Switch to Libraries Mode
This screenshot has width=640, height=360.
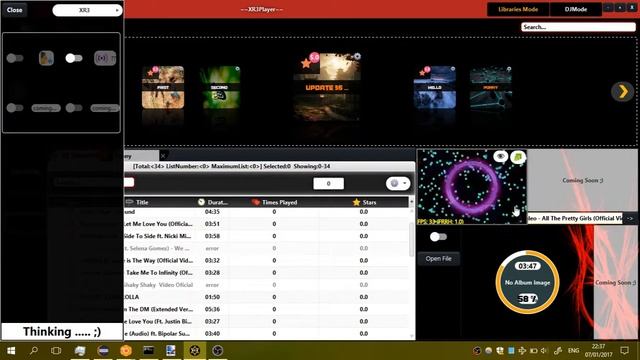pos(518,9)
